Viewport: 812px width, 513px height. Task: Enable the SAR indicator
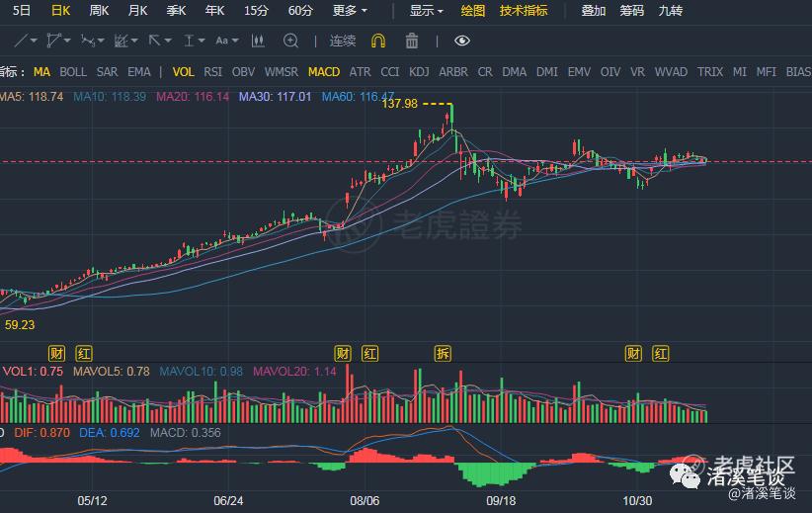(108, 72)
